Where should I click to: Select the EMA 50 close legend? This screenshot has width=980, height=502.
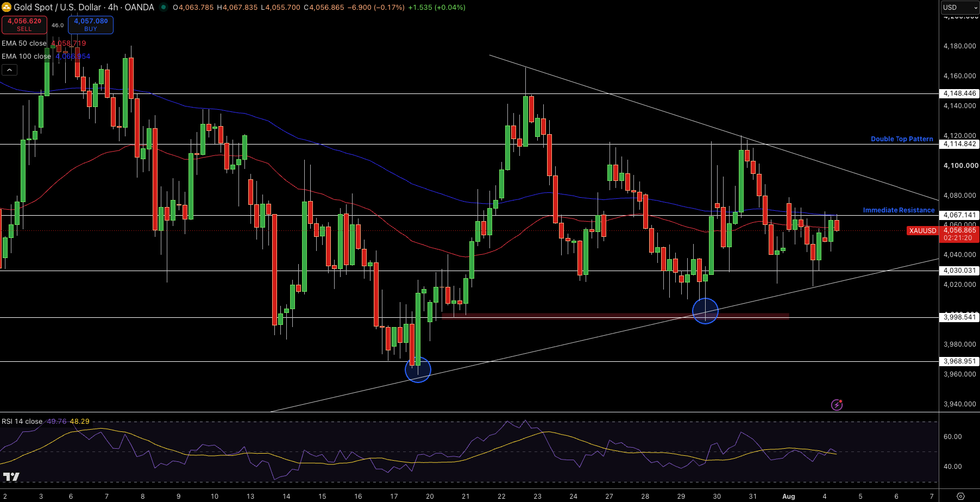pos(24,43)
